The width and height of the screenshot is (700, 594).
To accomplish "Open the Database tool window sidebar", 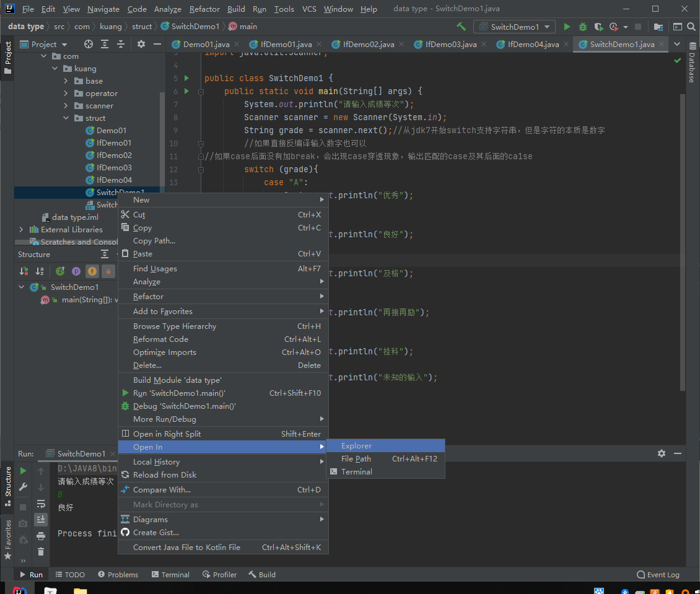I will pos(693,63).
